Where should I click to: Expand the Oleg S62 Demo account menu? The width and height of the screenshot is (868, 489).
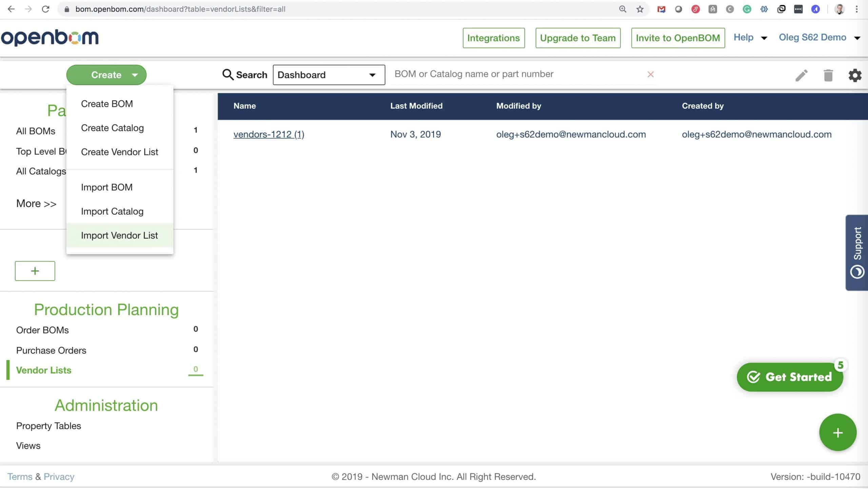(819, 38)
